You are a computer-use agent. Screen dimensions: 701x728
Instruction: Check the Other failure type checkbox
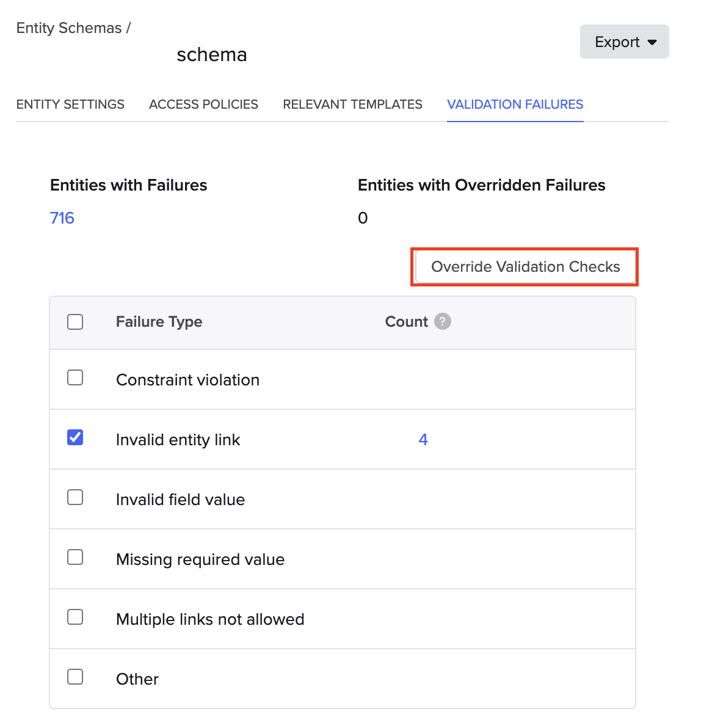(75, 677)
